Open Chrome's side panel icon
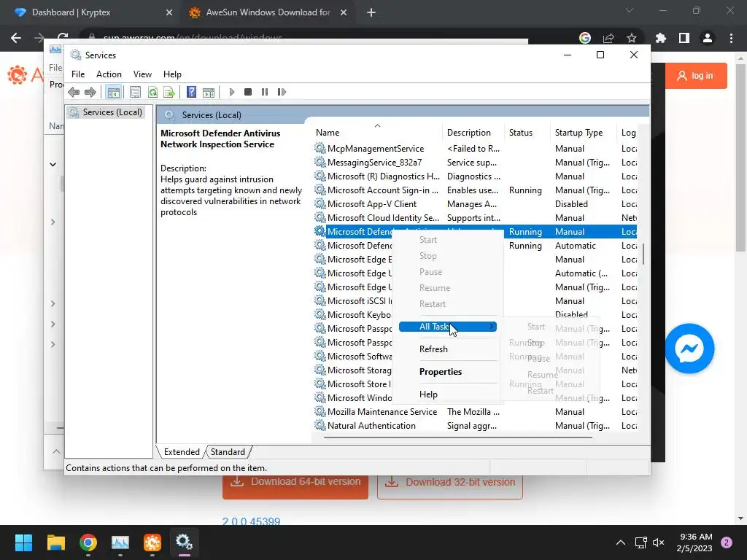The width and height of the screenshot is (747, 560). [684, 38]
